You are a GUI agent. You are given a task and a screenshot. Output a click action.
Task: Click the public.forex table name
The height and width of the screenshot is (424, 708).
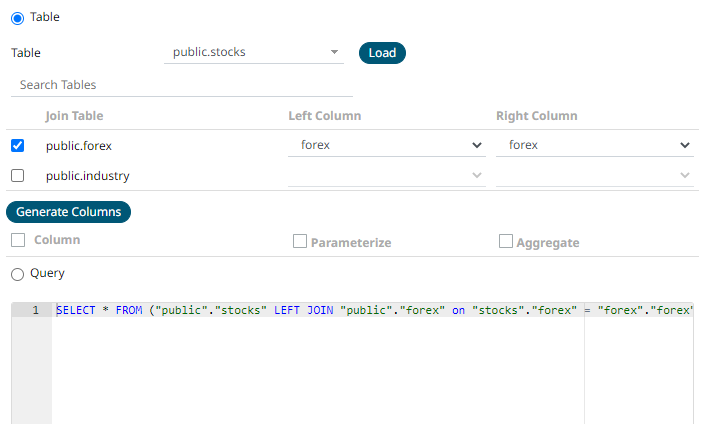point(79,146)
